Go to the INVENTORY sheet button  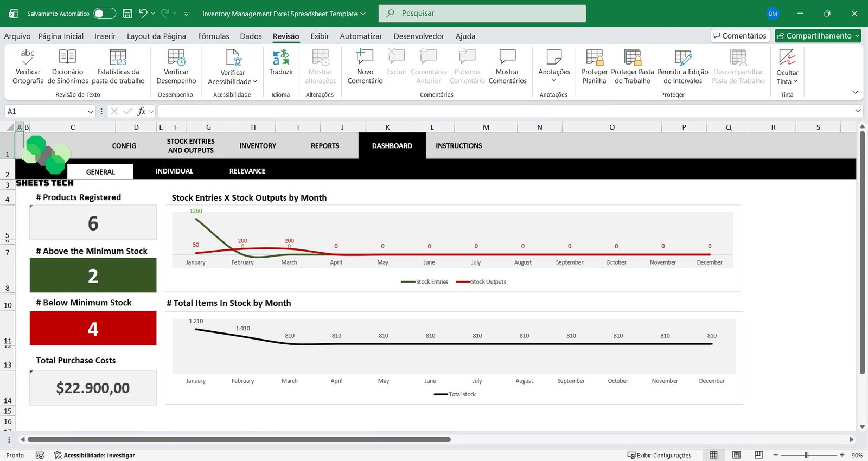(258, 146)
